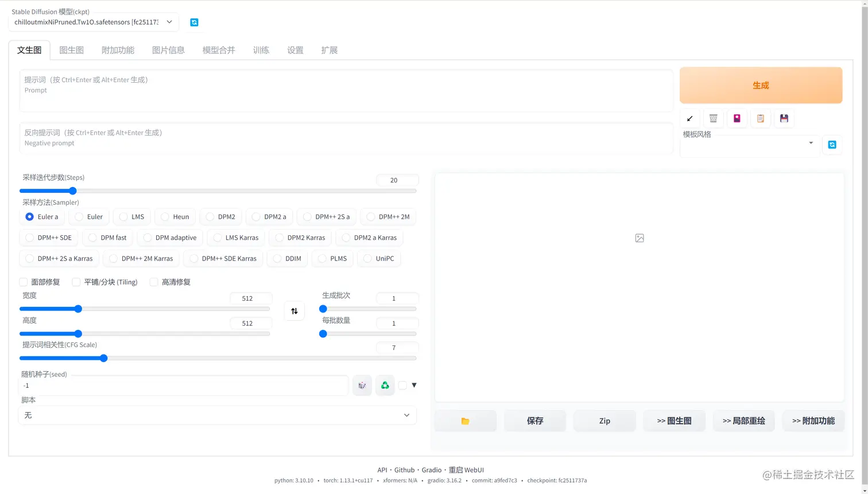
Task: Send image to >> 局部重绘
Action: point(744,421)
